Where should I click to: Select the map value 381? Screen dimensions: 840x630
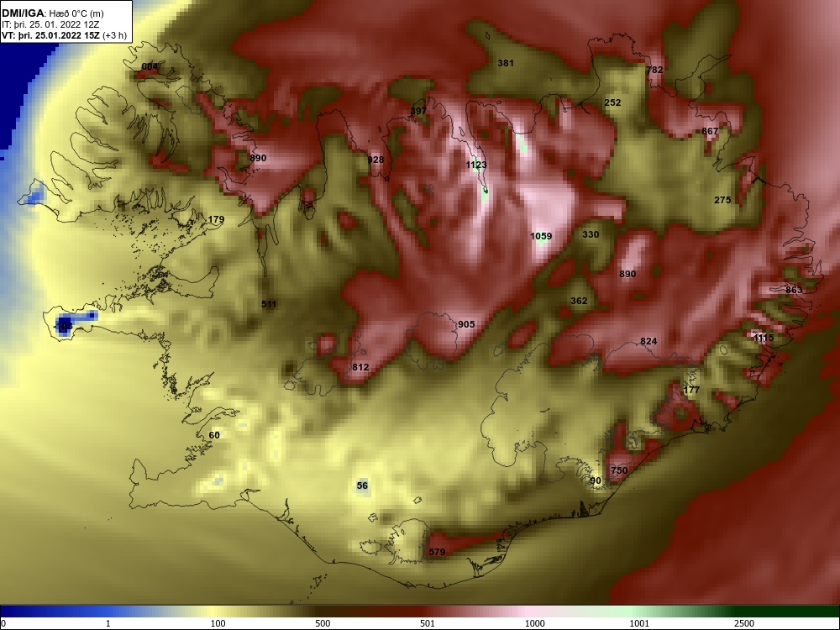[506, 63]
